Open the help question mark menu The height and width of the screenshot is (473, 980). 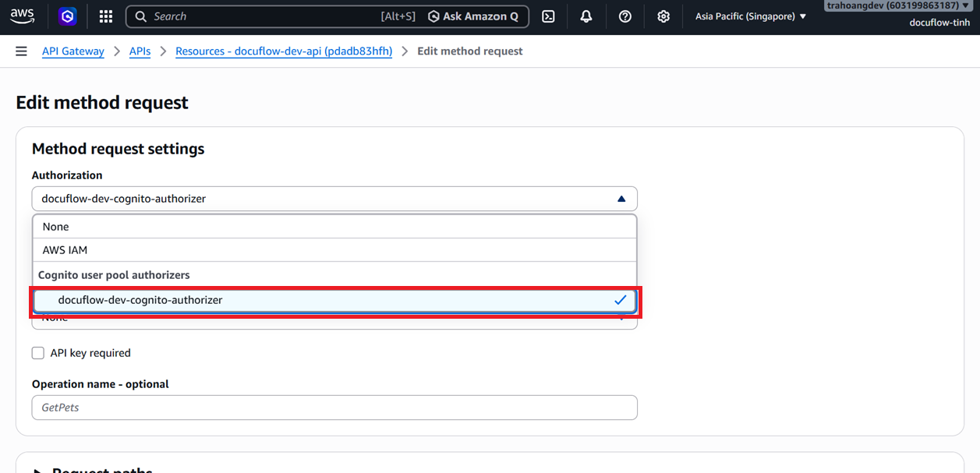(625, 16)
